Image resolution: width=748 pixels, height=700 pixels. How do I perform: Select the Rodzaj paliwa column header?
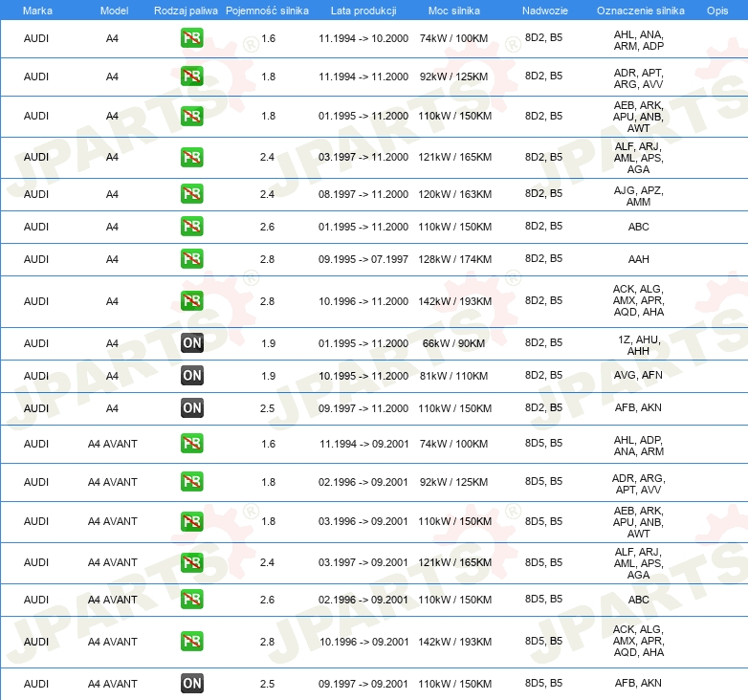point(186,11)
